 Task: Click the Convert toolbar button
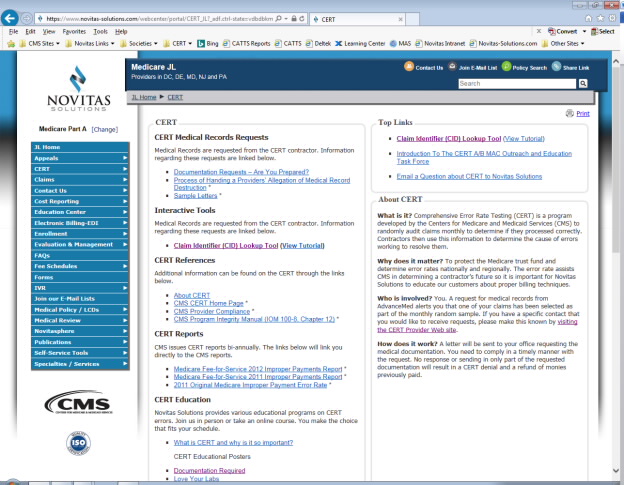[563, 31]
